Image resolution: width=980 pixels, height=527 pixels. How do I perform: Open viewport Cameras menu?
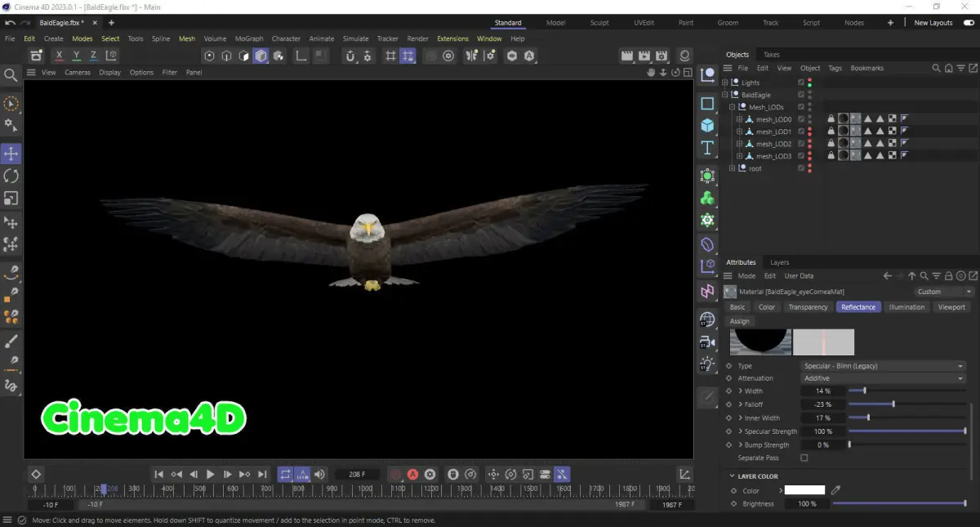coord(78,72)
